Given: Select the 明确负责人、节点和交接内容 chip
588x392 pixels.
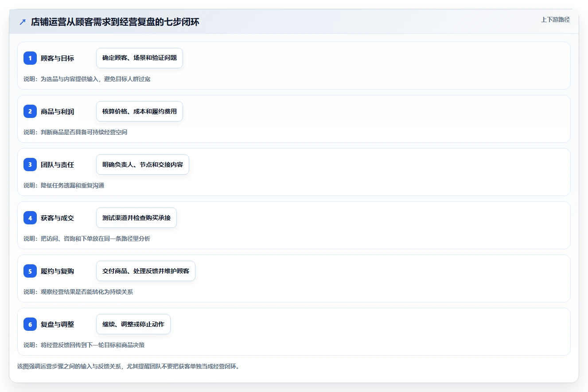Looking at the screenshot, I should pos(143,165).
